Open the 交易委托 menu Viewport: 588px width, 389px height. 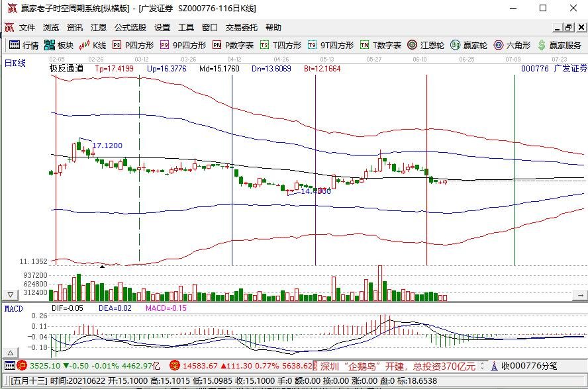tap(242, 27)
